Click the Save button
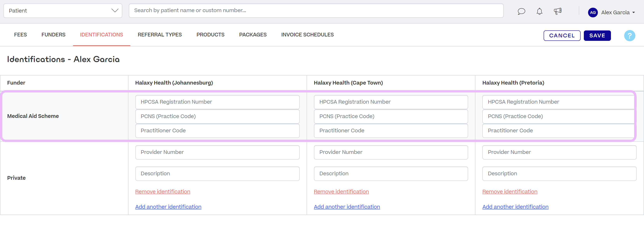644x225 pixels. click(597, 36)
